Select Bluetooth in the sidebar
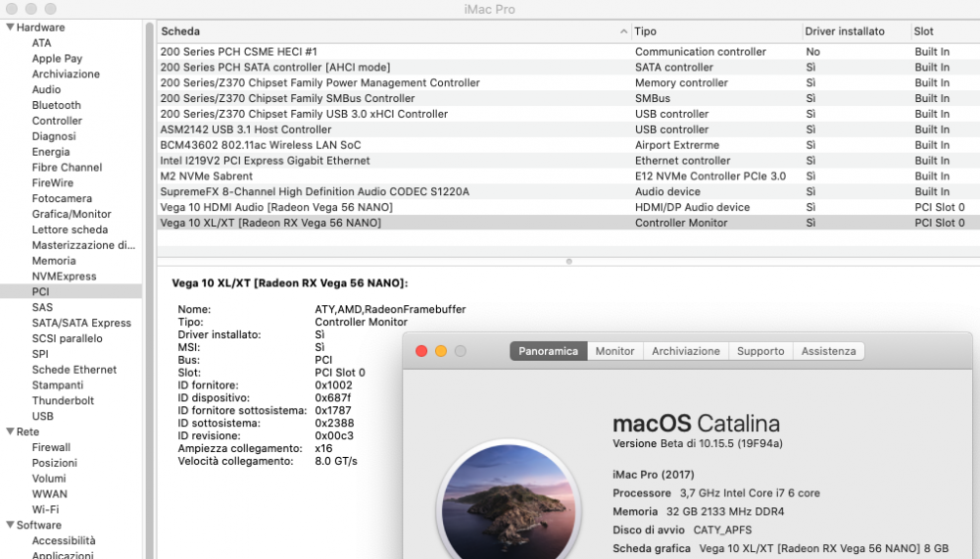 (x=56, y=105)
